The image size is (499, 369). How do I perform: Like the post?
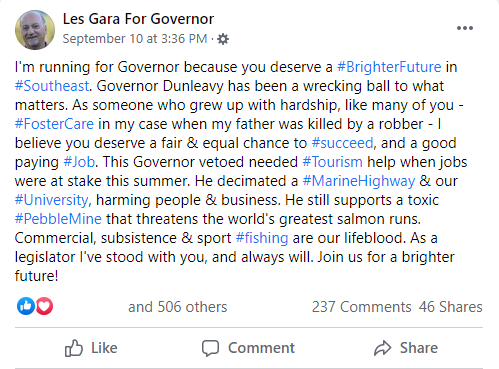[91, 348]
